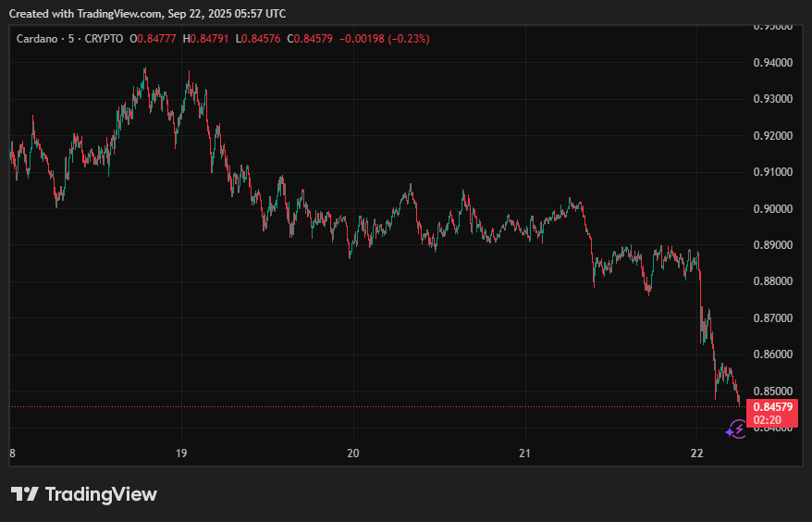Click the 0.87000 price axis label

[772, 318]
